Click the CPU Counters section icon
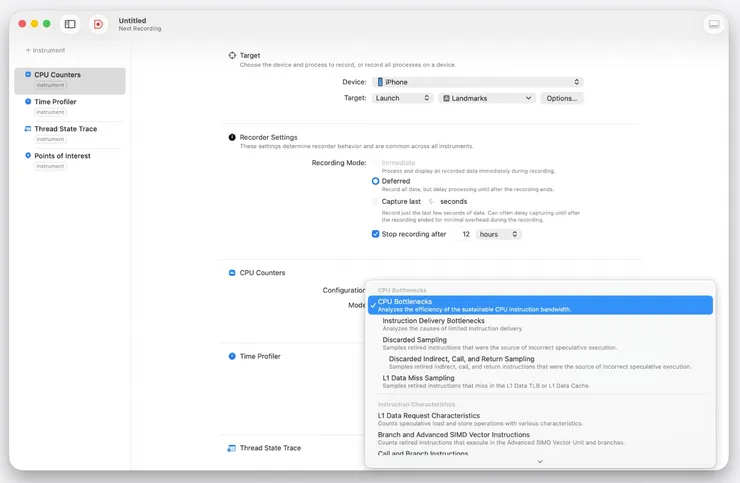This screenshot has height=483, width=740. coord(232,272)
